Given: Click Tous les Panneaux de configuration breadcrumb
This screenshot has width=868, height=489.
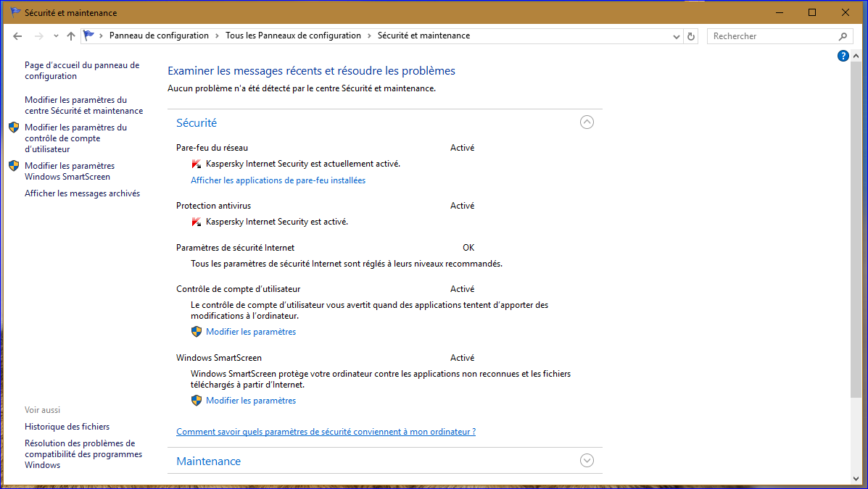Looking at the screenshot, I should (x=293, y=35).
